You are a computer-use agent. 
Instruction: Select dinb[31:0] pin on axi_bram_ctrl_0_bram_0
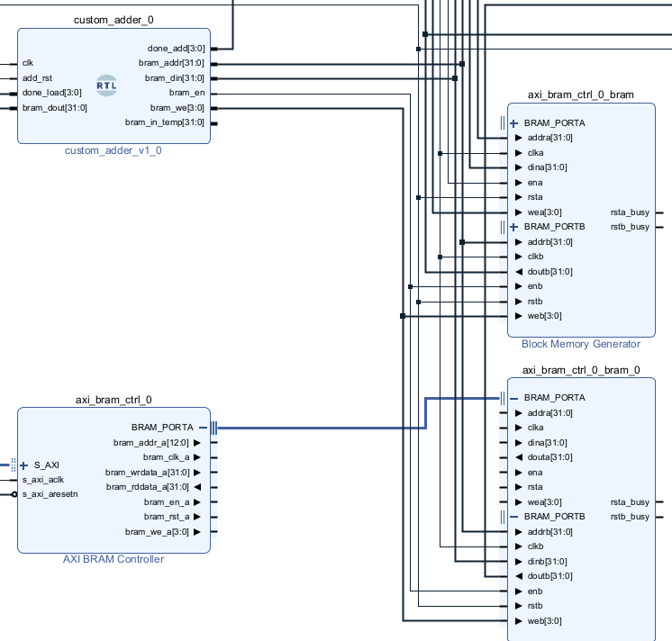[x=548, y=562]
